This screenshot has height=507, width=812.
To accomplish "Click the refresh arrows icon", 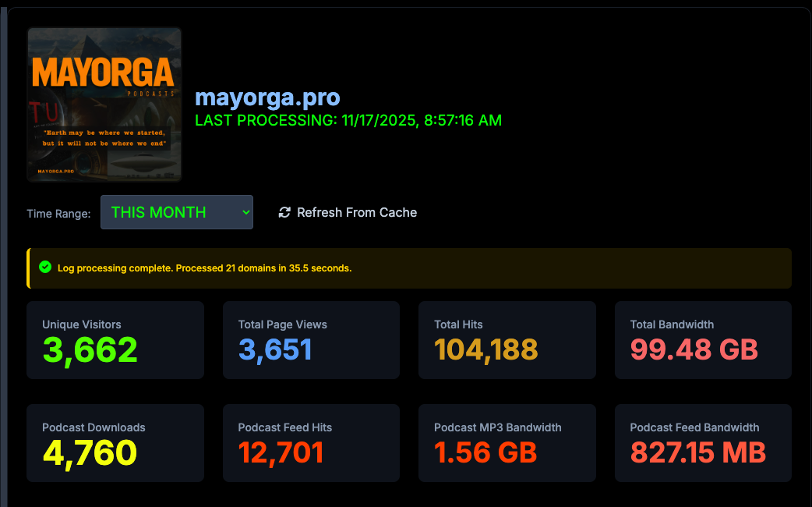I will [284, 212].
